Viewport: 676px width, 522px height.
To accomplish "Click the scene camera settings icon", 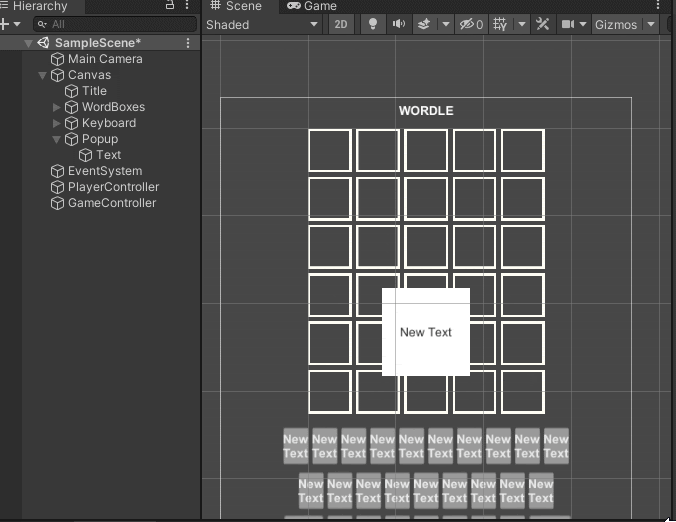I will pos(568,24).
